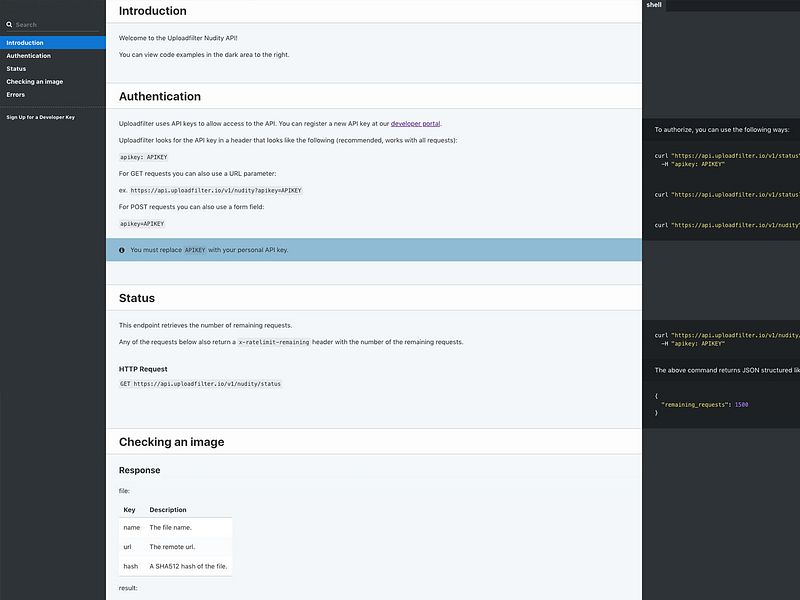This screenshot has height=600, width=800.
Task: Click the info icon in the blue notice
Action: pos(121,250)
